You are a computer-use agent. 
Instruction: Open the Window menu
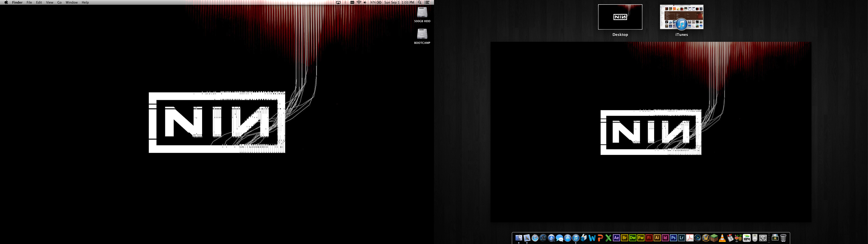click(71, 2)
